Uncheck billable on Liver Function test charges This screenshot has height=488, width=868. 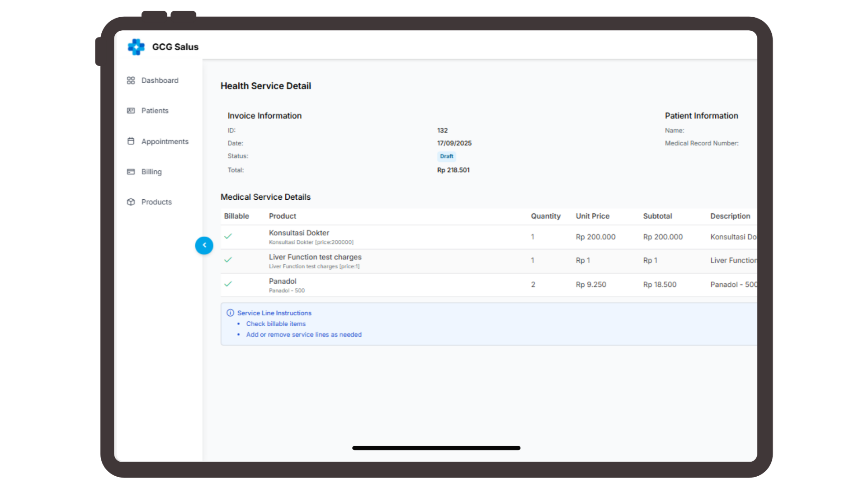click(x=228, y=260)
